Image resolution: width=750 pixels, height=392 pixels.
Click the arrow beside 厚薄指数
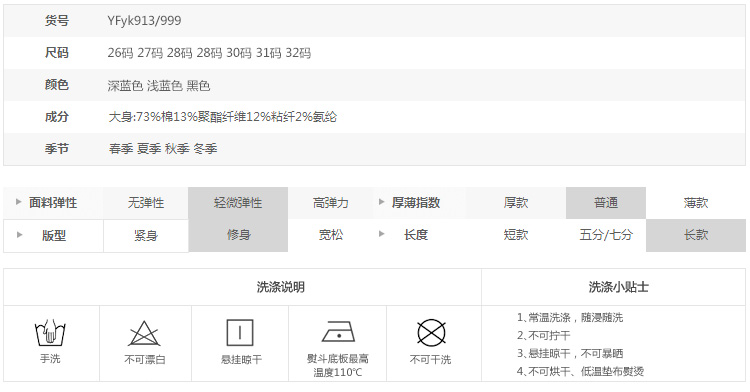coord(382,202)
